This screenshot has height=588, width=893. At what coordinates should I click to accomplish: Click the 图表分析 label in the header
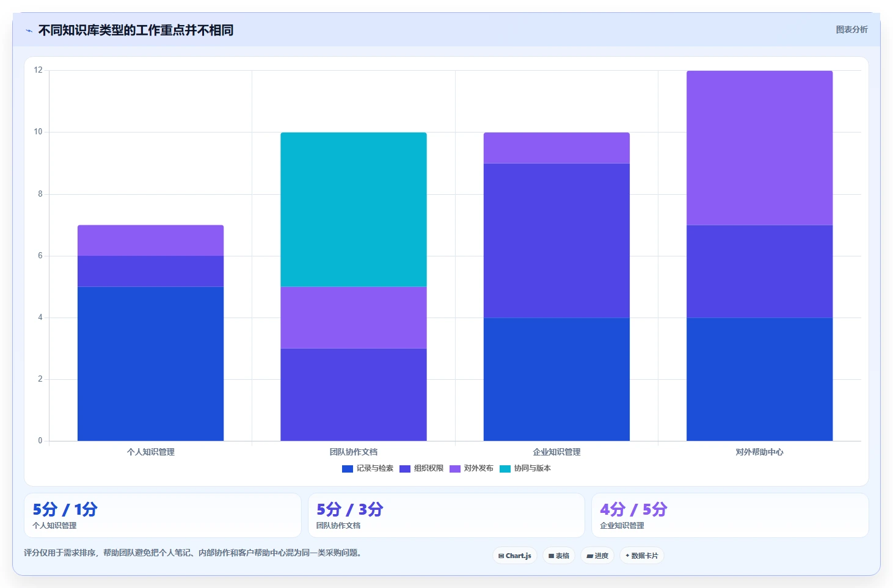851,29
